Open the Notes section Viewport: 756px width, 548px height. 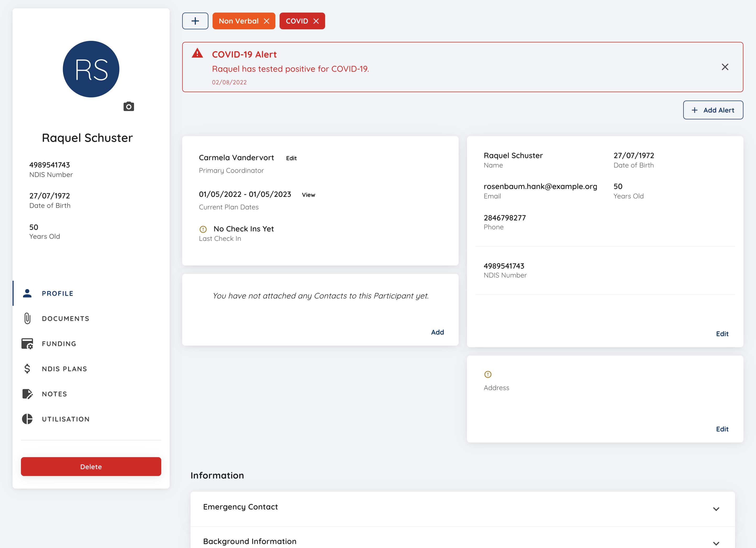54,394
